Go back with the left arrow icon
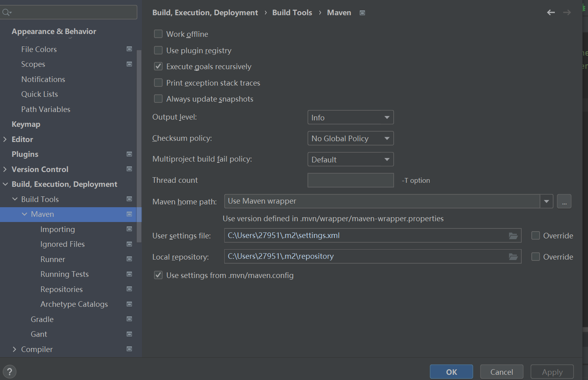The height and width of the screenshot is (380, 588). [551, 12]
